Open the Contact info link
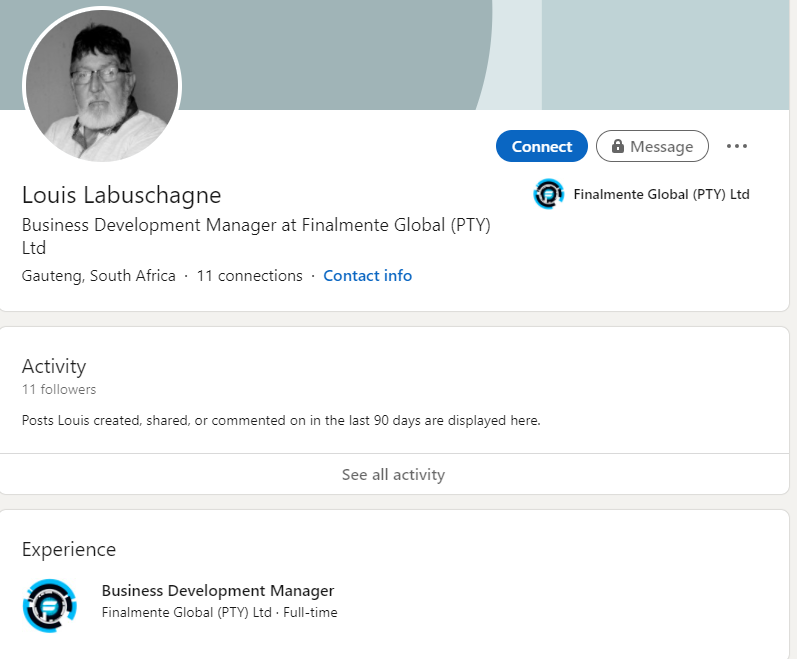This screenshot has height=659, width=797. click(x=367, y=276)
